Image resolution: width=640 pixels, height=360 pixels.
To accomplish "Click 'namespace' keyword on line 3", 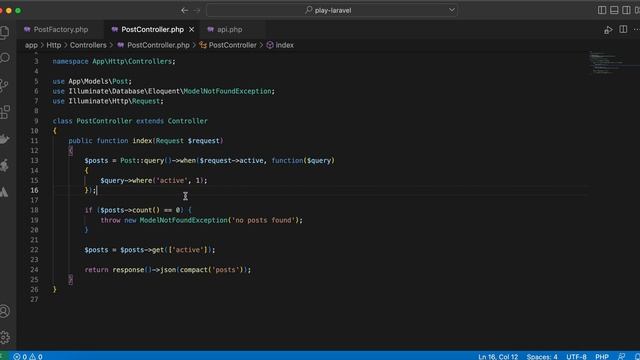I will 70,61.
